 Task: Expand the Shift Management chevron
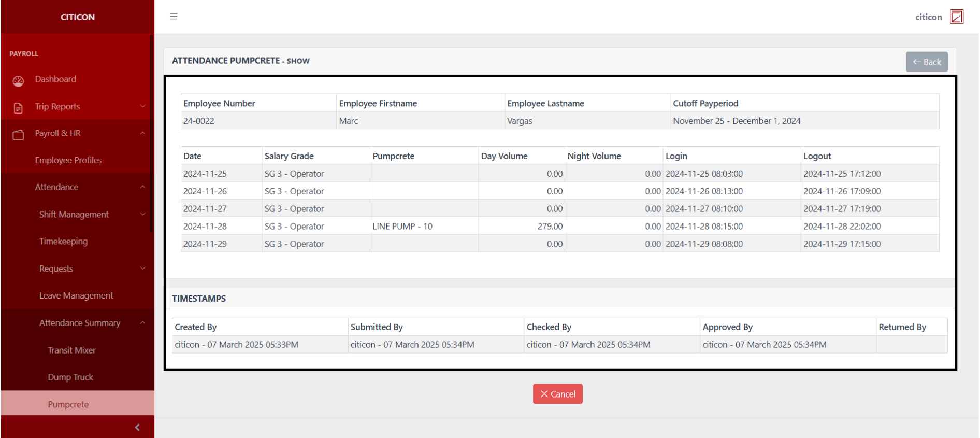click(x=142, y=214)
